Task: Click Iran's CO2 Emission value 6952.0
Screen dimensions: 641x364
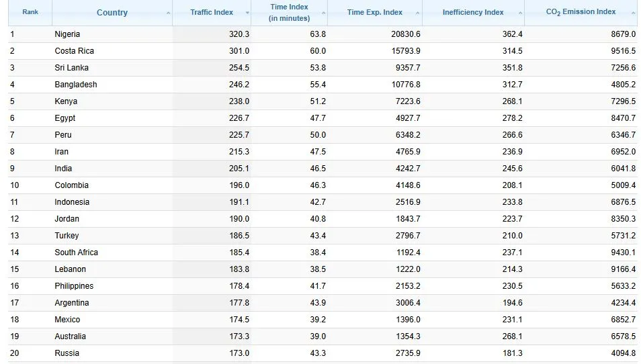Action: [x=624, y=152]
